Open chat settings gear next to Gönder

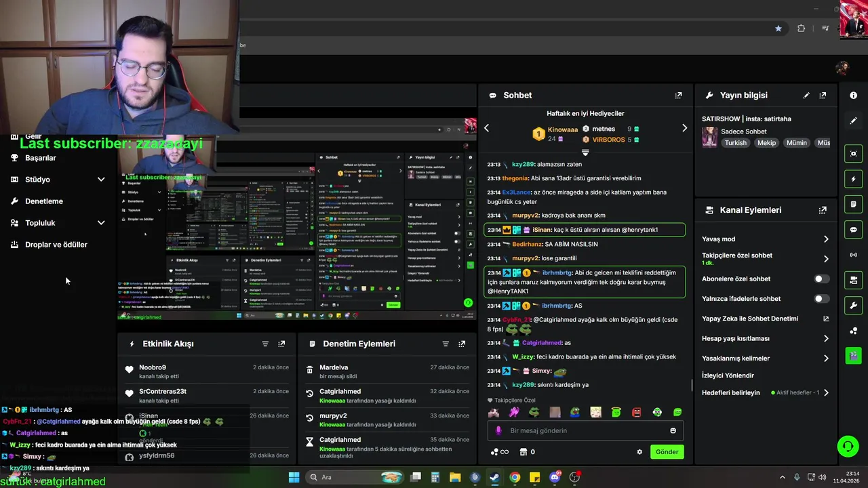click(639, 452)
